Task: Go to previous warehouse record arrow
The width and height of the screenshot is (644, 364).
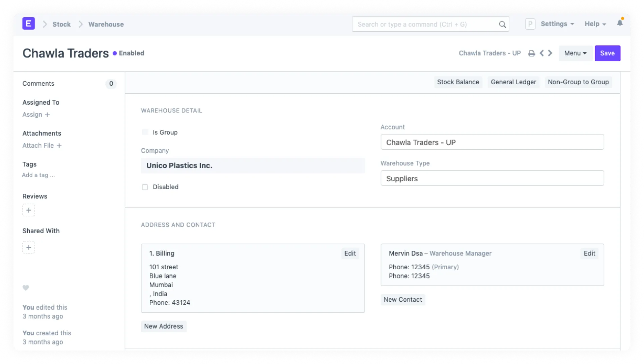Action: pos(541,53)
